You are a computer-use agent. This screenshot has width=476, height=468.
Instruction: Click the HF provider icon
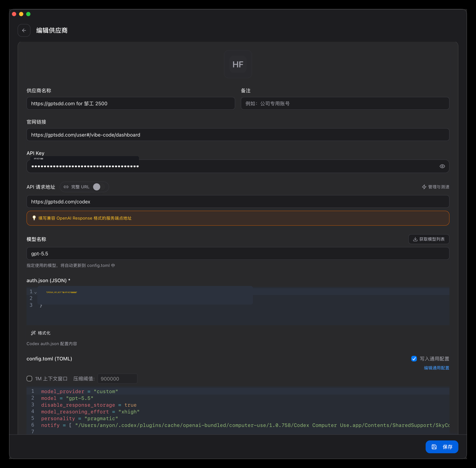(x=238, y=64)
